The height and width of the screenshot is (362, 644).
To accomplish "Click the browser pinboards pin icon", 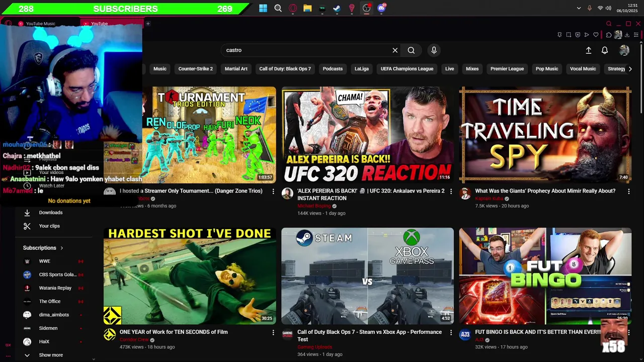I will point(559,35).
